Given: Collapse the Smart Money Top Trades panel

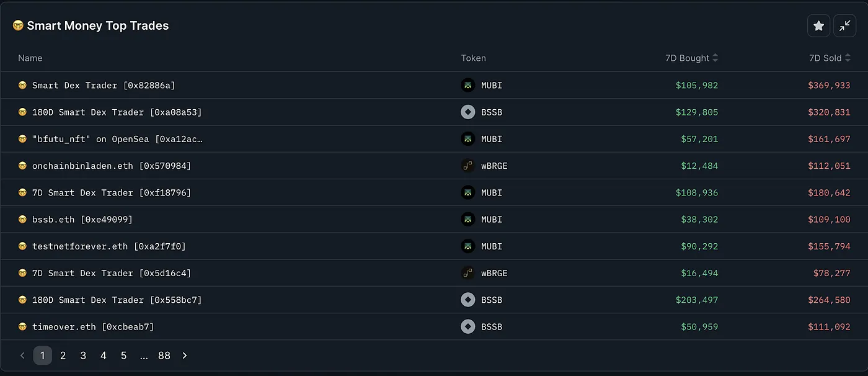Looking at the screenshot, I should click(x=844, y=26).
